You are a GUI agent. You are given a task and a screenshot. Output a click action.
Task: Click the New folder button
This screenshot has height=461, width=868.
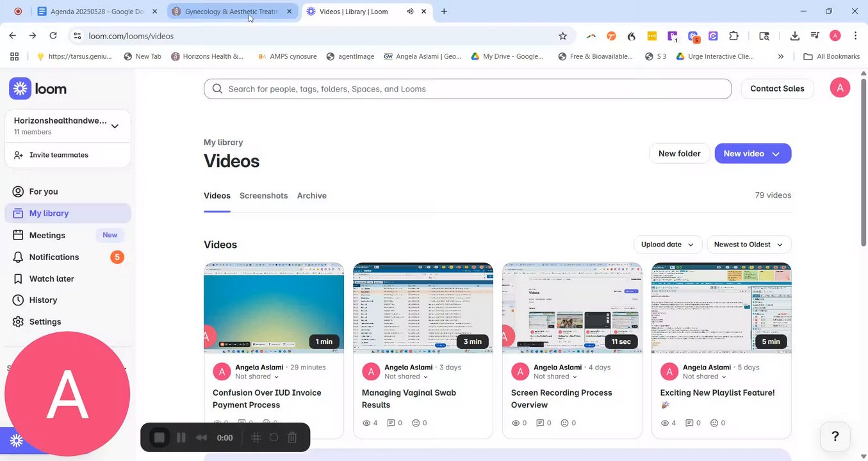pos(679,154)
